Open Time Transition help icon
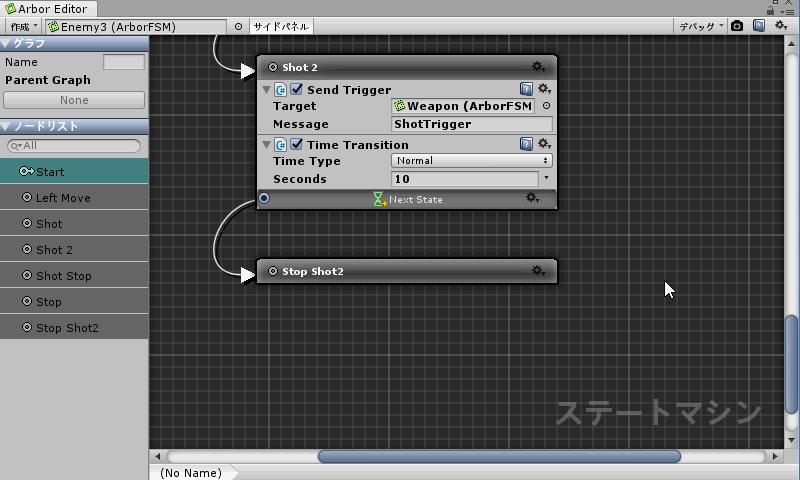 pos(526,144)
